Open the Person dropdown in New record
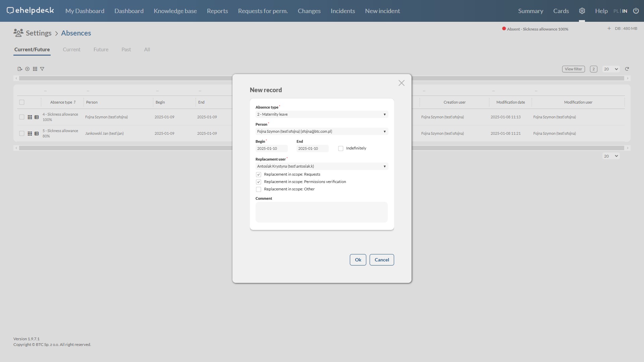This screenshot has width=644, height=362. coord(322,132)
